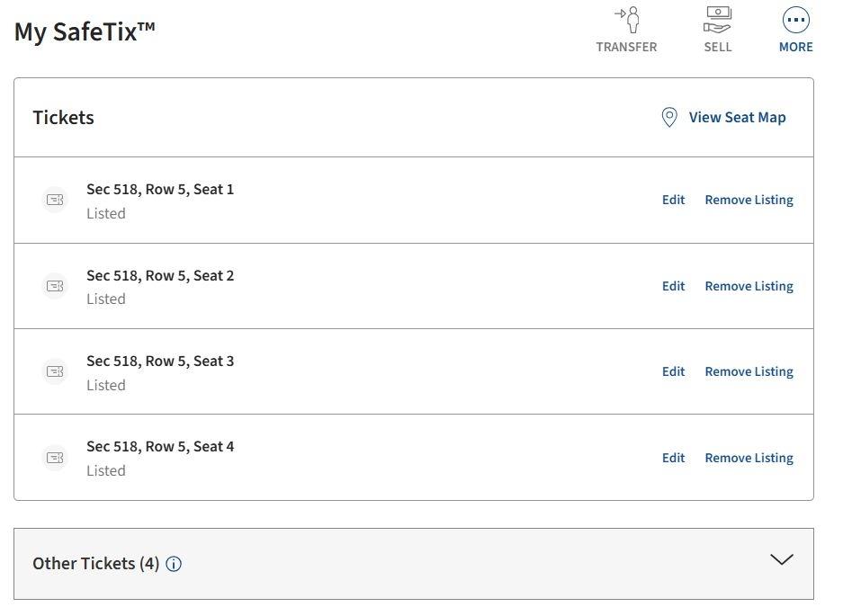Expand the Other Tickets section chevron
This screenshot has height=616, width=843.
(x=782, y=560)
